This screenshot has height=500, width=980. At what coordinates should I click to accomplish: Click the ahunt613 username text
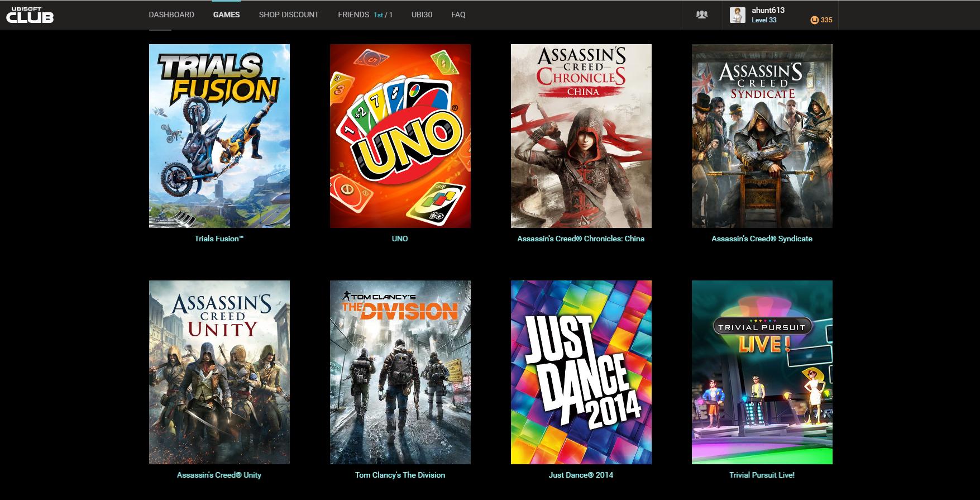(x=768, y=10)
